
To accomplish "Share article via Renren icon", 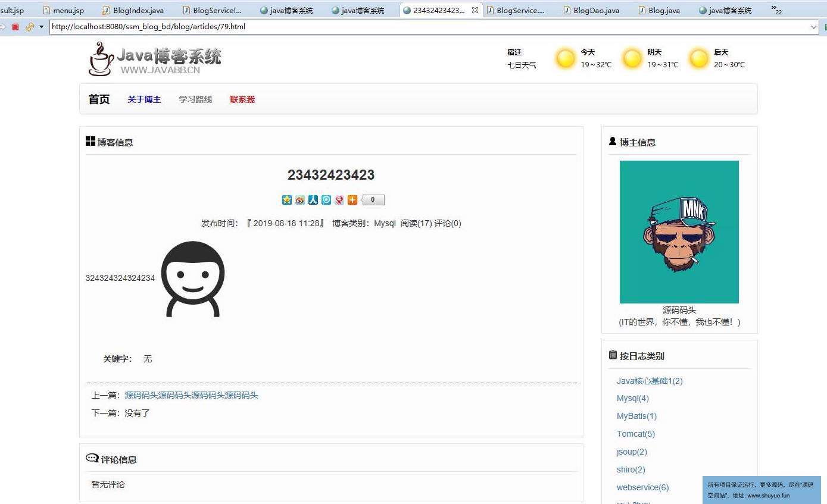I will tap(313, 200).
